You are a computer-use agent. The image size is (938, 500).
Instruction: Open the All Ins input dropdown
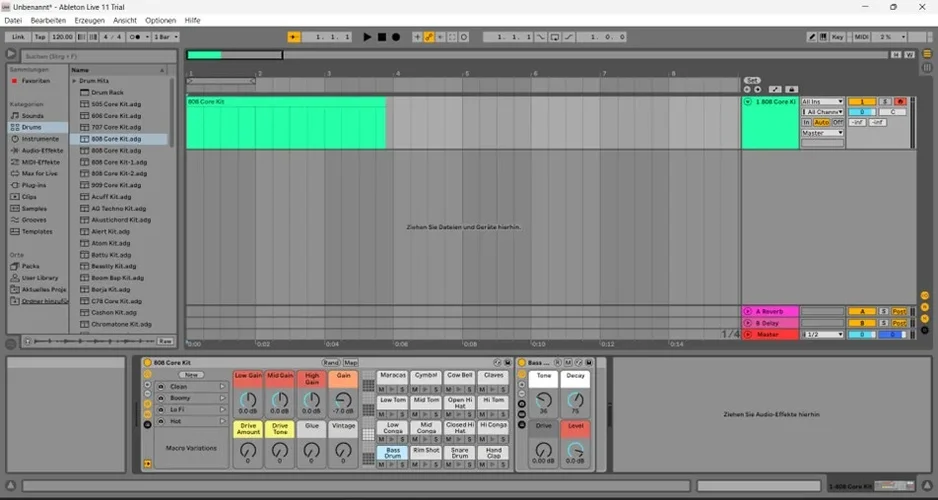[823, 102]
